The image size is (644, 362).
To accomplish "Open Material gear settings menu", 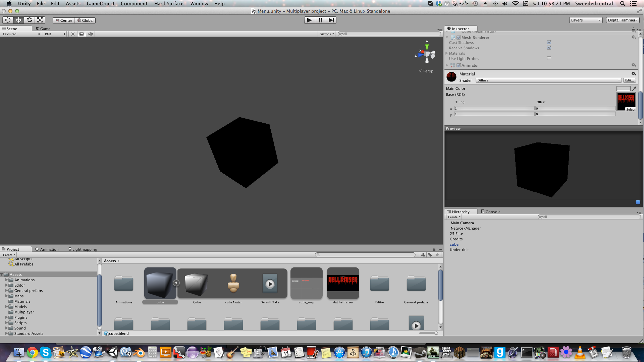I will click(x=634, y=74).
